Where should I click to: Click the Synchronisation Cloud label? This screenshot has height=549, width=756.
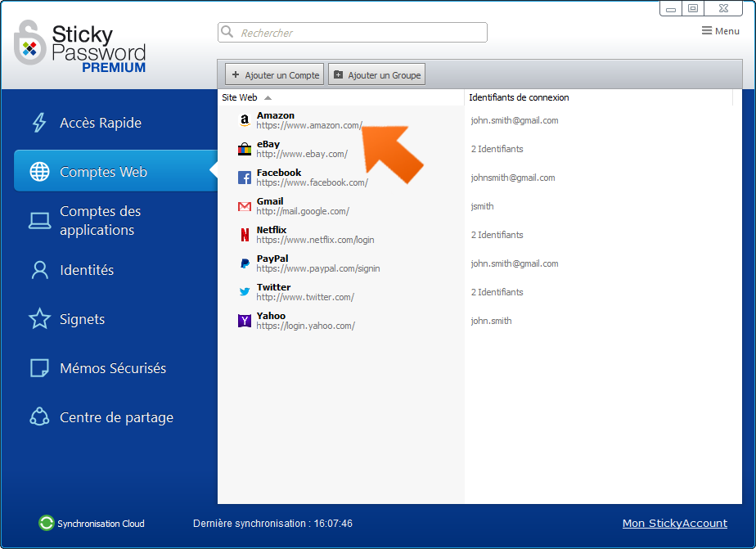pos(101,524)
